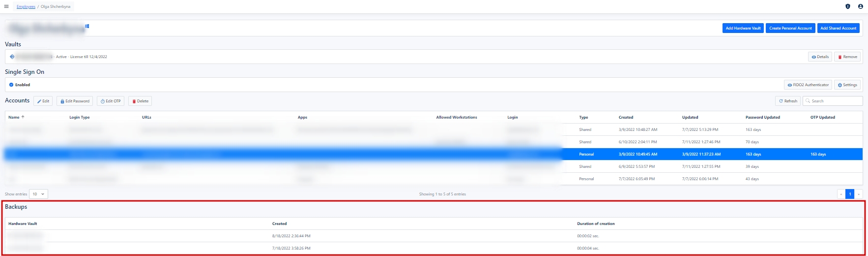The width and height of the screenshot is (868, 256).
Task: Click the Employees breadcrumb link
Action: [26, 6]
